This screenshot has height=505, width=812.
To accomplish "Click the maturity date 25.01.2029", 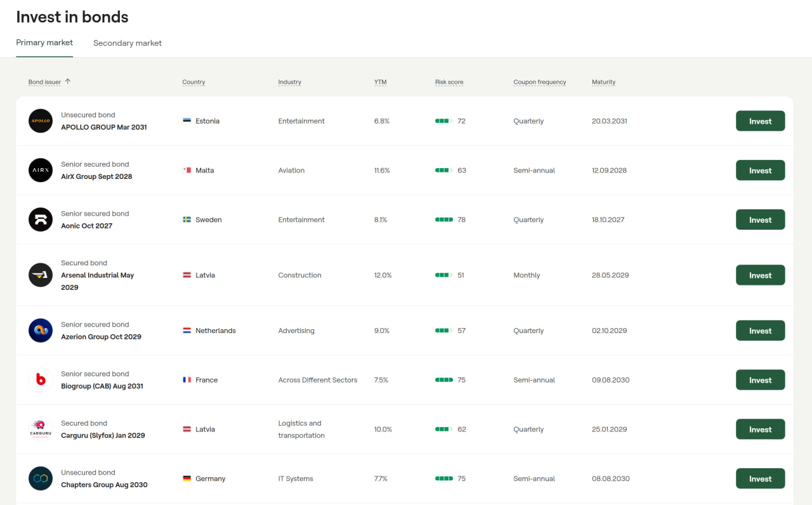I will point(610,430).
